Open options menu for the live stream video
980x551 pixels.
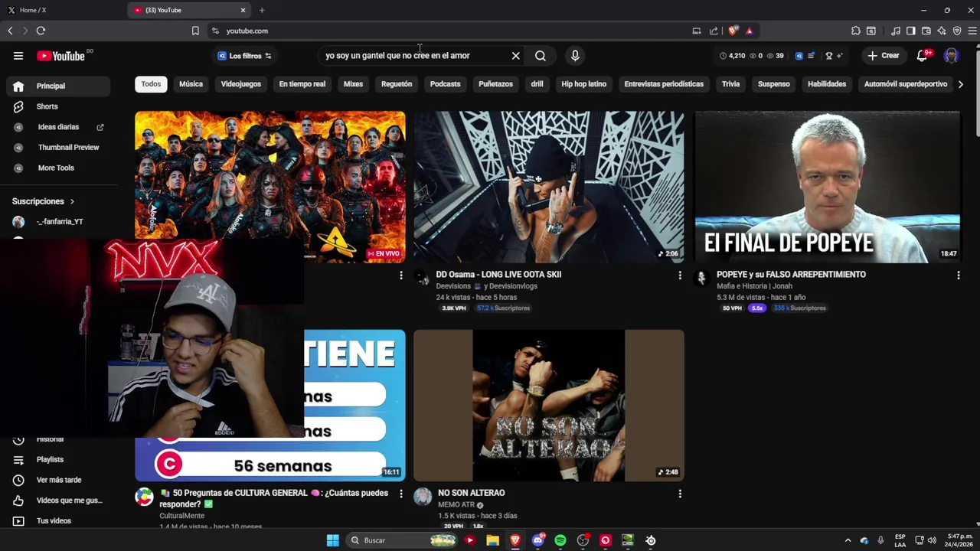click(x=400, y=275)
